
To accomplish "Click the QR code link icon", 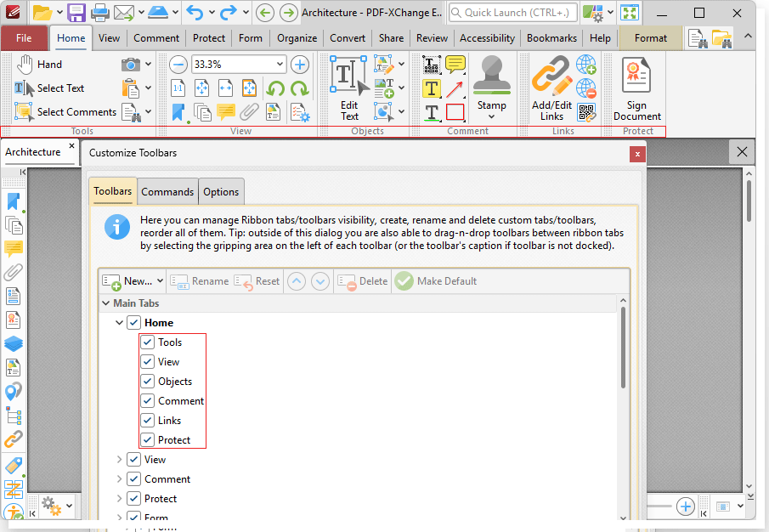I will coord(586,112).
